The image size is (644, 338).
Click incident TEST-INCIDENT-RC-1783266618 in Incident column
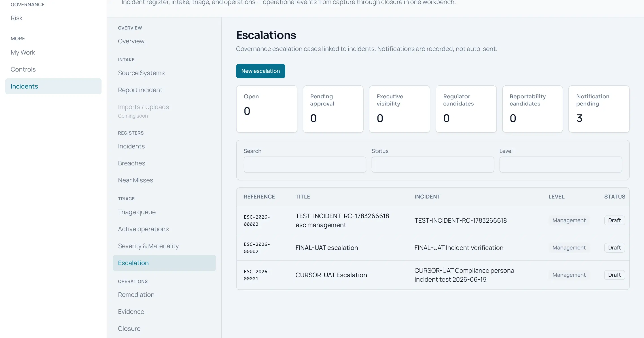pos(460,220)
